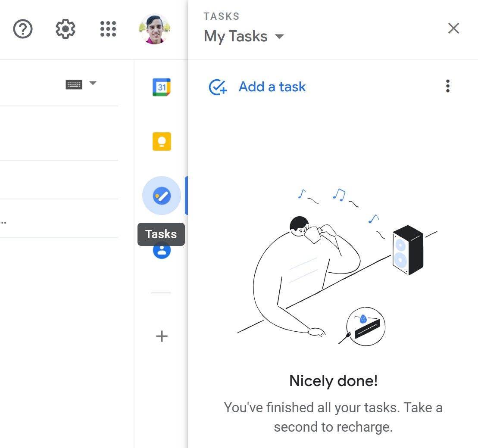The image size is (478, 448).
Task: Open Google Contacts from the side panel
Action: point(162,251)
